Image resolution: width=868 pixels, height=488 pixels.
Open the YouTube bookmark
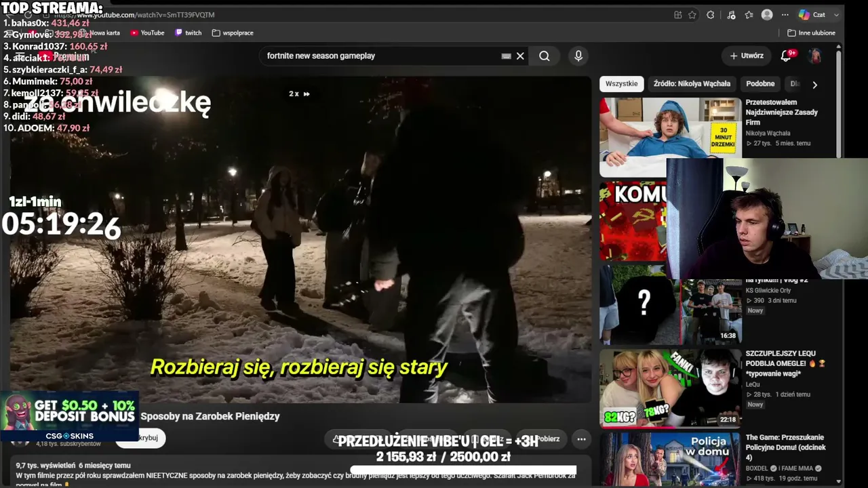(x=148, y=33)
